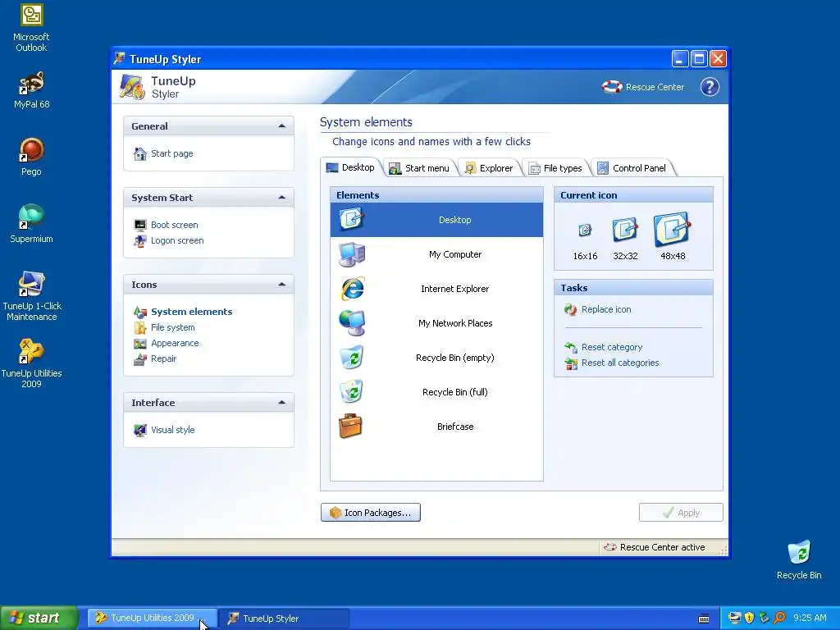Open TuneUp 1-Click Maintenance shortcut

click(31, 296)
